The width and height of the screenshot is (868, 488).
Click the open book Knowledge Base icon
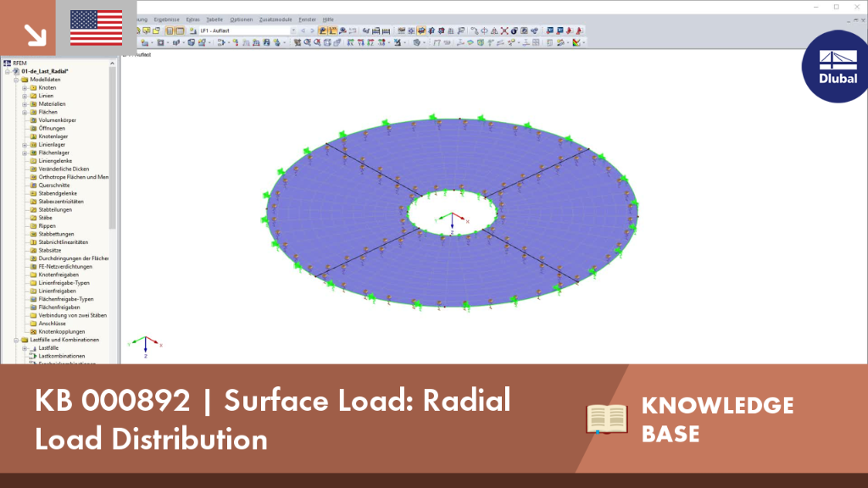point(607,419)
